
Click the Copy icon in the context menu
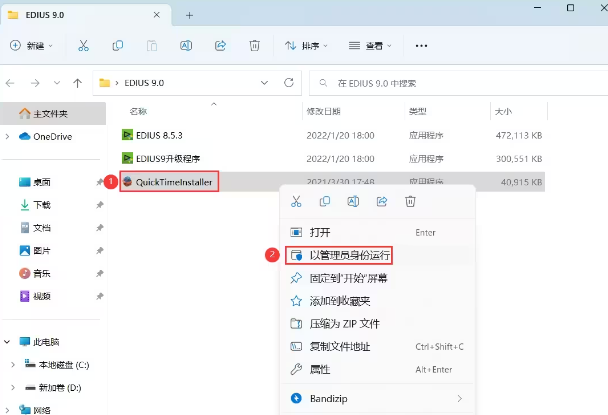pos(325,201)
